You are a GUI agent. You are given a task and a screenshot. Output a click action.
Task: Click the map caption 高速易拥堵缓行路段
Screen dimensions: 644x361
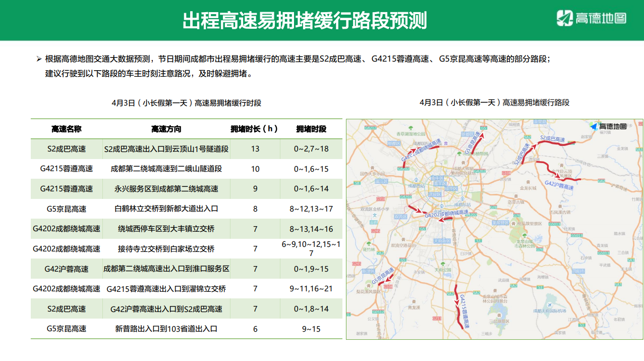(x=494, y=102)
